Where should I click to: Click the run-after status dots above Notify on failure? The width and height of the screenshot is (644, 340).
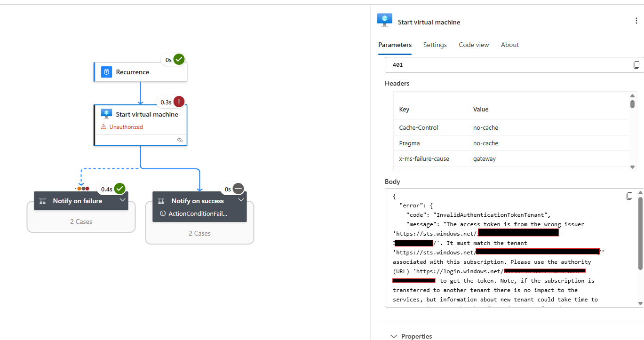(83, 189)
